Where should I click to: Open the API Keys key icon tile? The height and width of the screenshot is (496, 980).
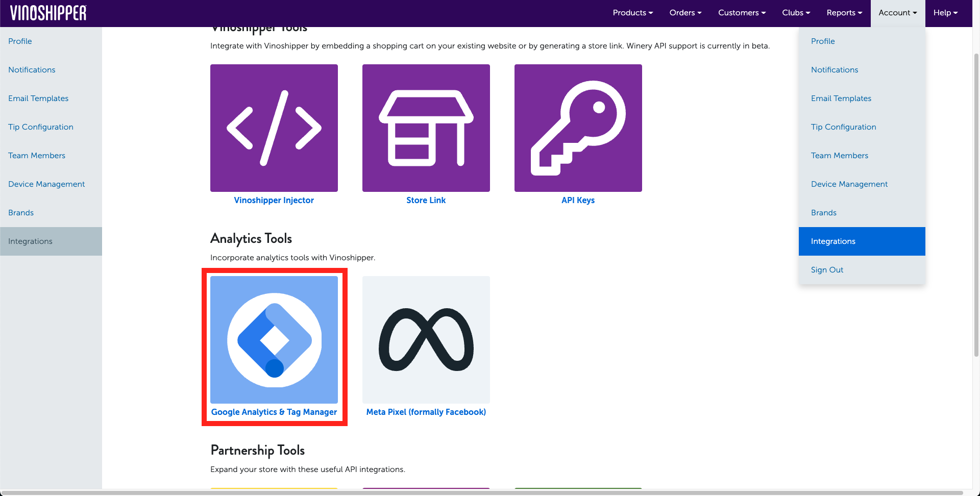coord(578,128)
